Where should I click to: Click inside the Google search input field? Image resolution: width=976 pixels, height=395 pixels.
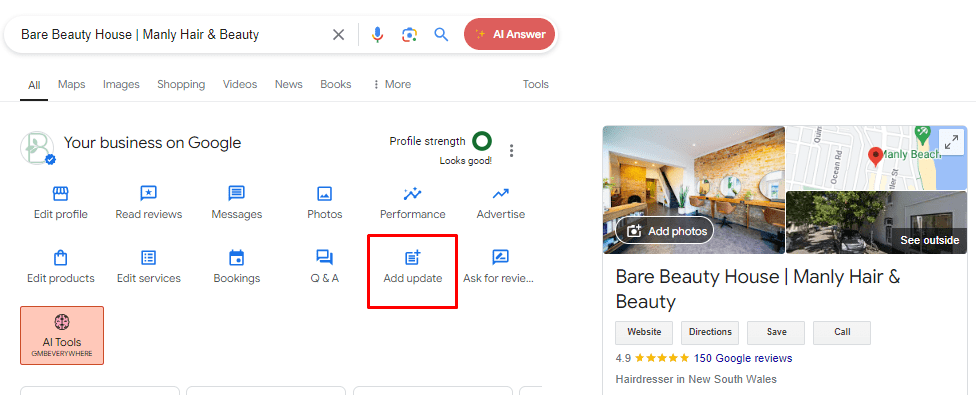click(x=171, y=35)
